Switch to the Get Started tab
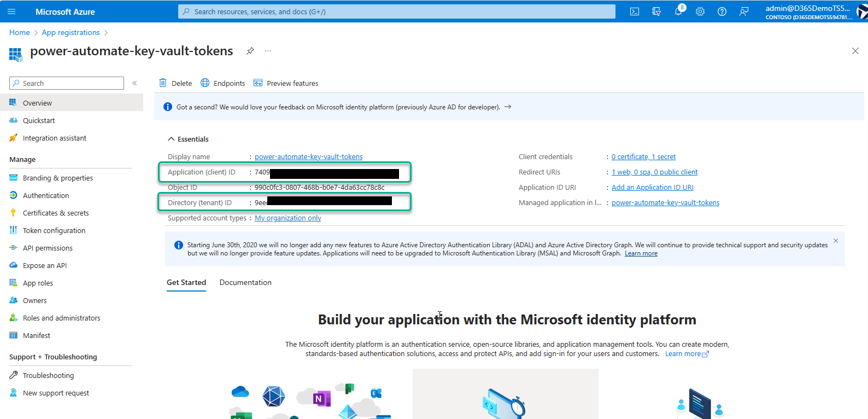This screenshot has width=868, height=419. point(186,282)
